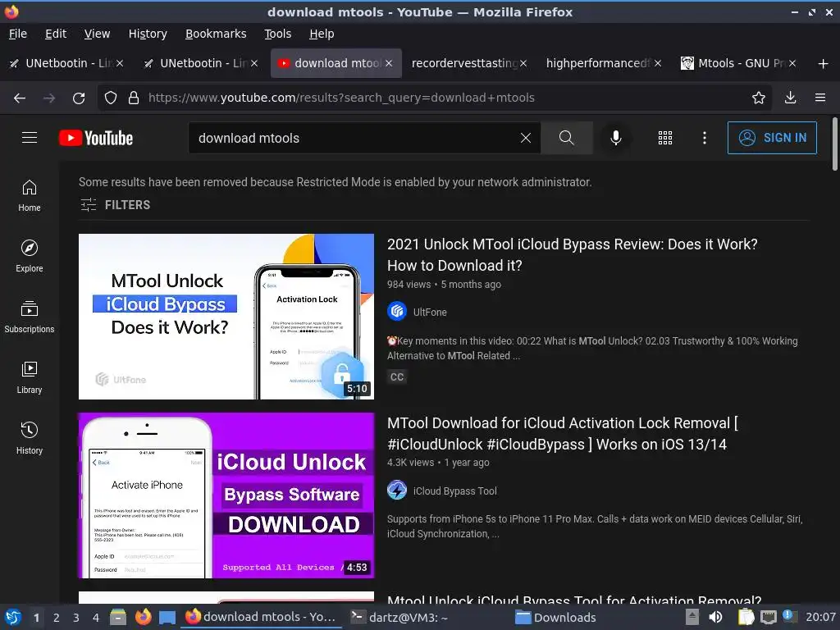Open the Firefox downloads panel arrow
The height and width of the screenshot is (630, 840).
click(x=790, y=98)
